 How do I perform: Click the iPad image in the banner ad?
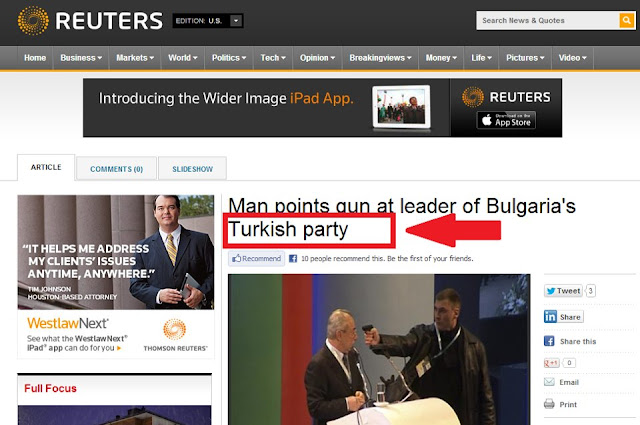point(401,107)
